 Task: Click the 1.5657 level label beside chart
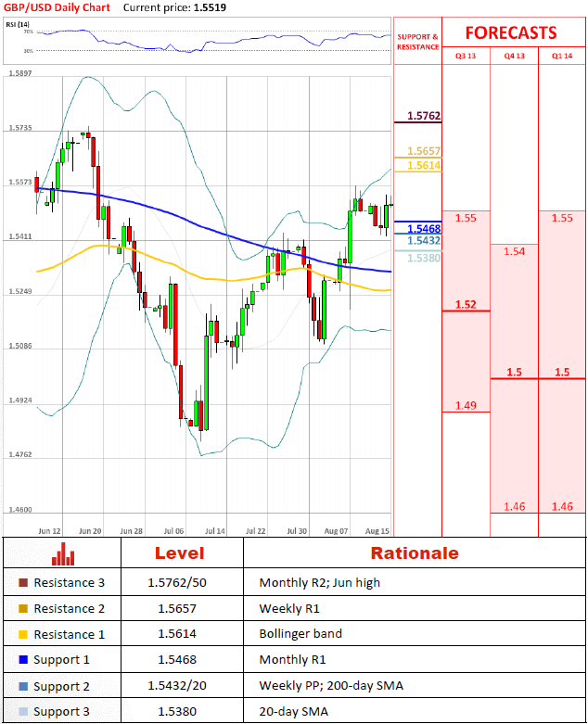pyautogui.click(x=424, y=151)
